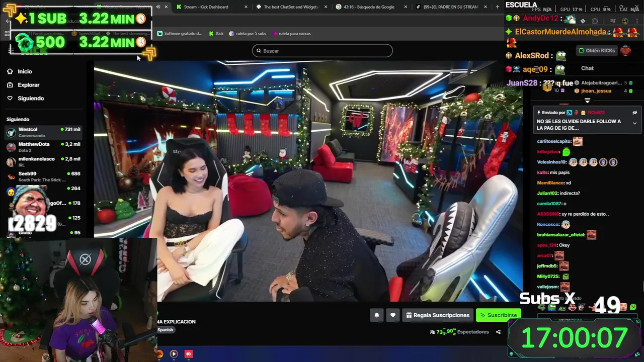644x362 pixels.
Task: Click username Roncosco in chat
Action: [x=548, y=225]
